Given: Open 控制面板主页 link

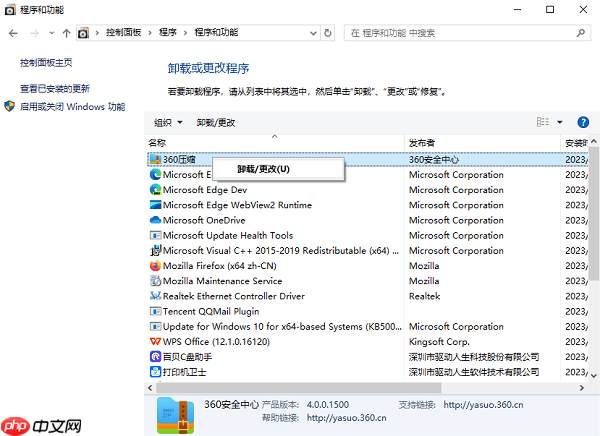Looking at the screenshot, I should click(x=46, y=63).
